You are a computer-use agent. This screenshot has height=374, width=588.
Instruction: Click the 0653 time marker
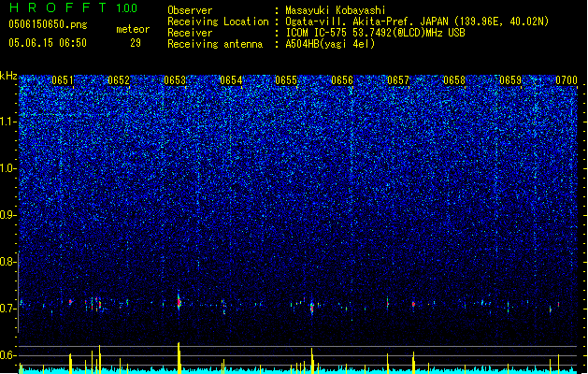(x=175, y=80)
